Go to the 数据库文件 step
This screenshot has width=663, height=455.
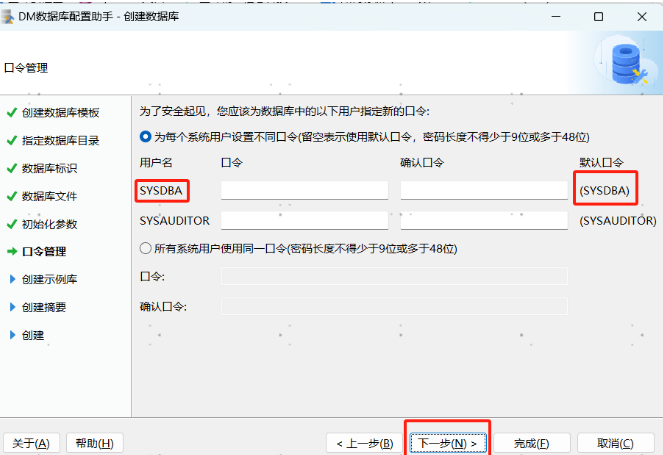pos(49,197)
